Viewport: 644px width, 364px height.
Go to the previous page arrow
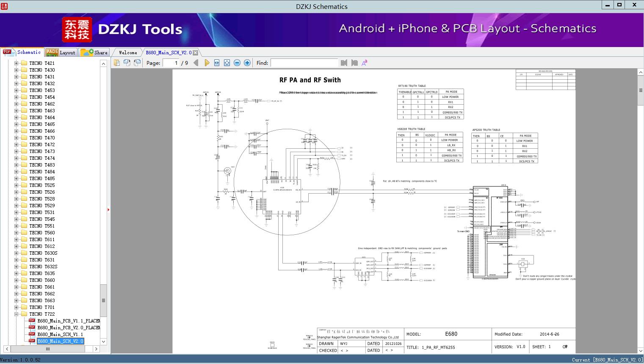196,63
